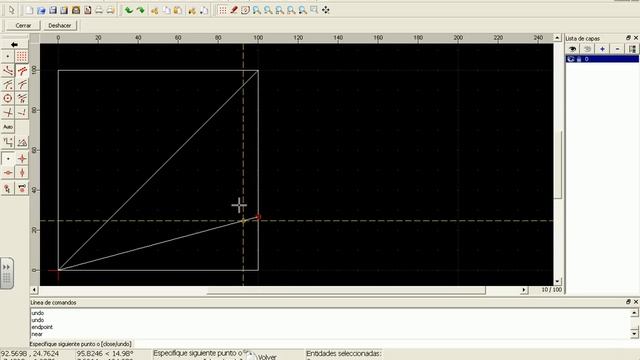Add a new layer
Screen dimensions: 640x360
602,49
